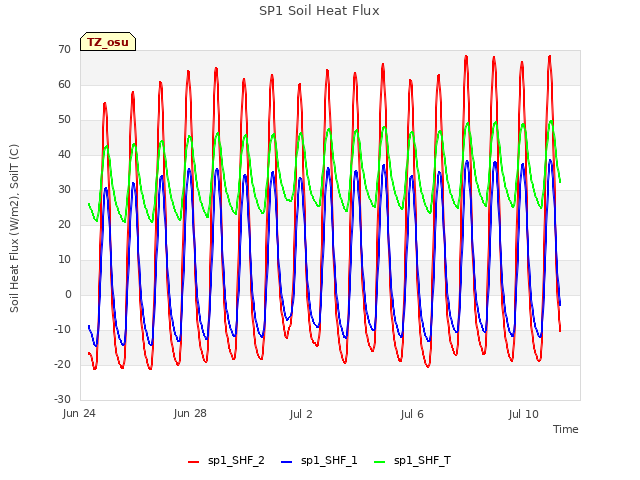Click the -30 y-axis tick label
The image size is (640, 480).
[x=63, y=399]
